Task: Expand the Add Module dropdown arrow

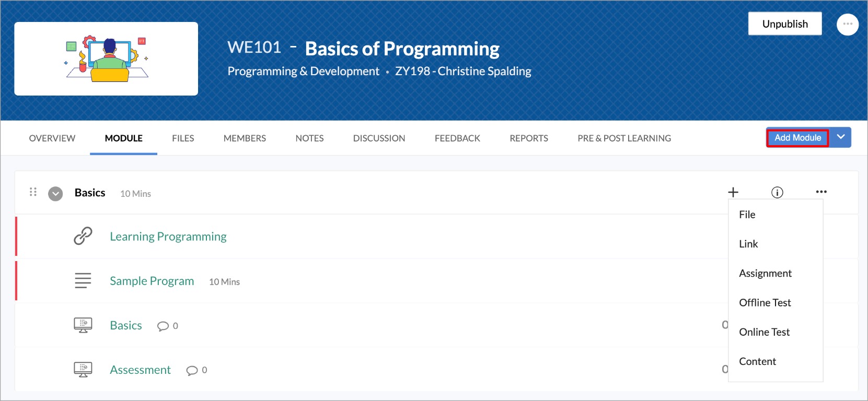Action: click(x=840, y=137)
